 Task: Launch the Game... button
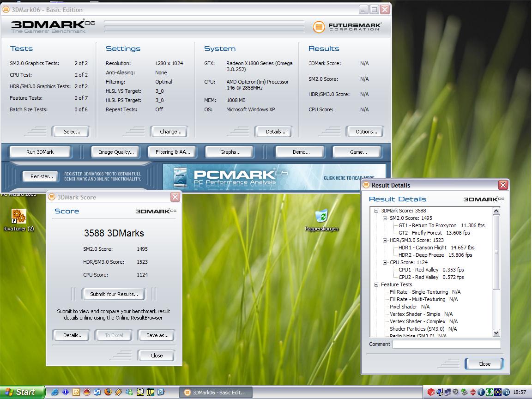(x=357, y=152)
